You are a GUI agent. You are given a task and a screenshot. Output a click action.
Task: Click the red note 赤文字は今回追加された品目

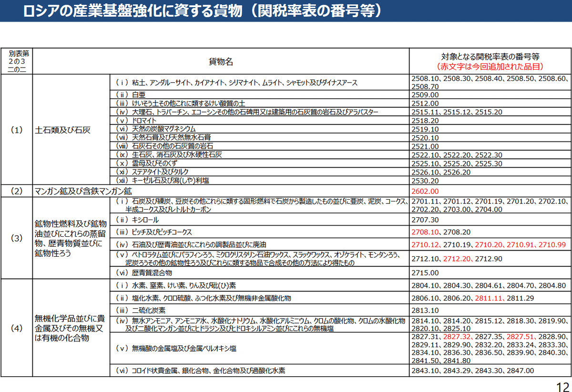(490, 67)
